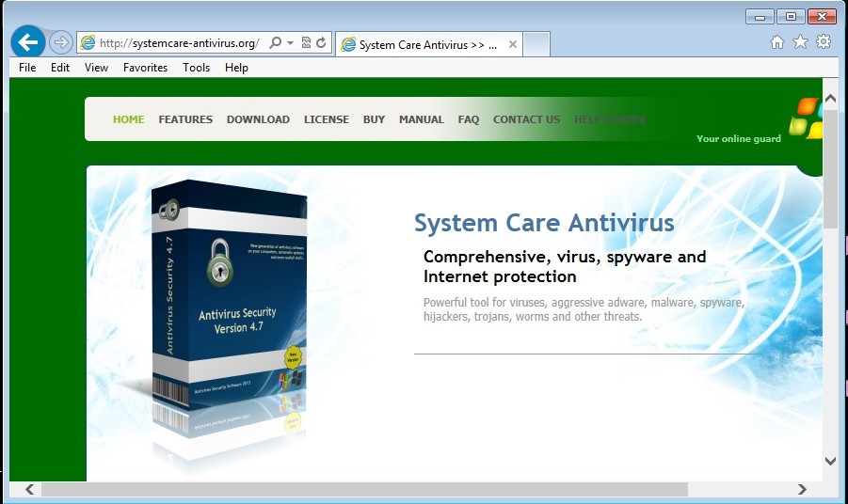This screenshot has height=504, width=848.
Task: Click the page icon in address bar
Action: click(88, 42)
